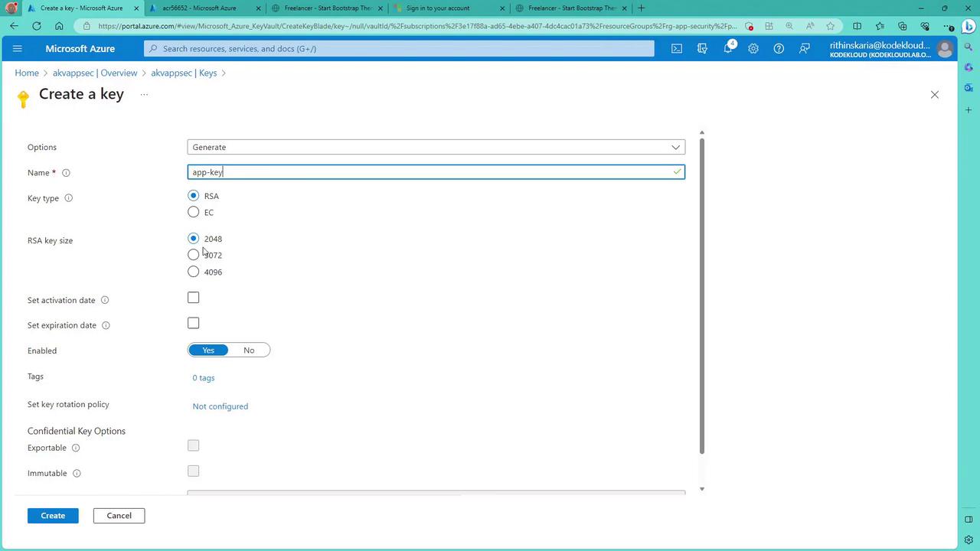Launch Azure Cloud Shell
The width and height of the screenshot is (980, 551).
(x=677, y=48)
